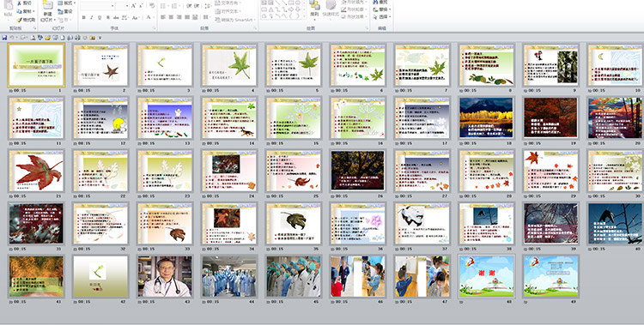Select slide 18 with mountain lake photo
This screenshot has width=644, height=325.
pyautogui.click(x=486, y=117)
